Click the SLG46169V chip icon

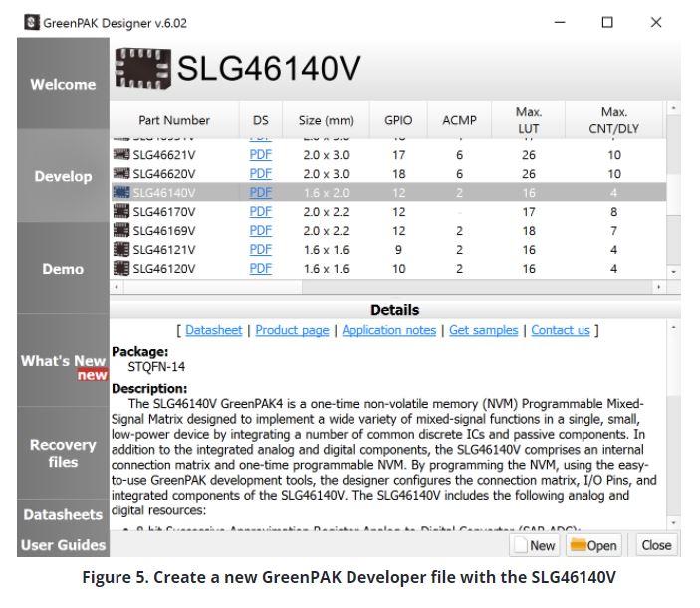pos(121,230)
